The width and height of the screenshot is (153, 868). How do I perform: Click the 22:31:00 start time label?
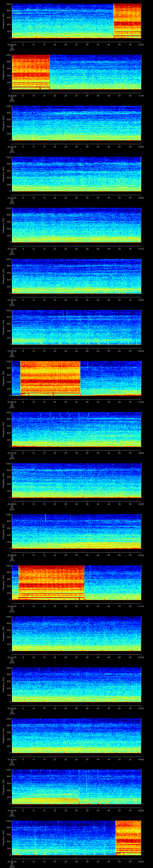pos(12,147)
